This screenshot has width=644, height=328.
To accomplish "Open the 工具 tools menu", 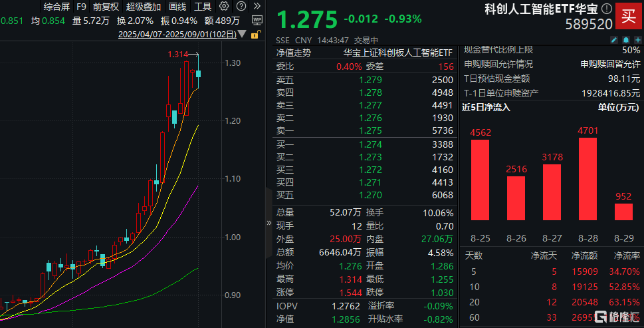I will tap(203, 7).
